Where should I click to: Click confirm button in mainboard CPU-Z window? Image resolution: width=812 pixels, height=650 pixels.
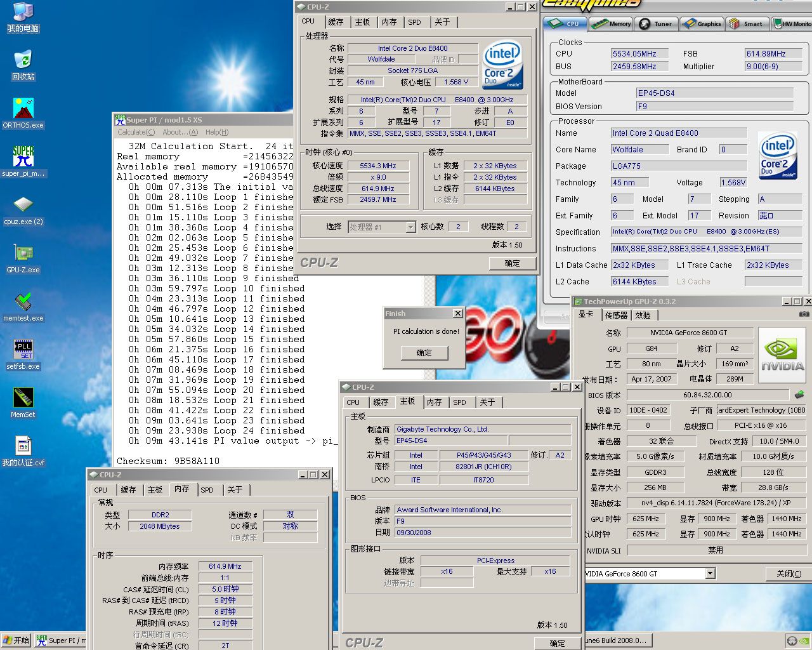[x=557, y=643]
